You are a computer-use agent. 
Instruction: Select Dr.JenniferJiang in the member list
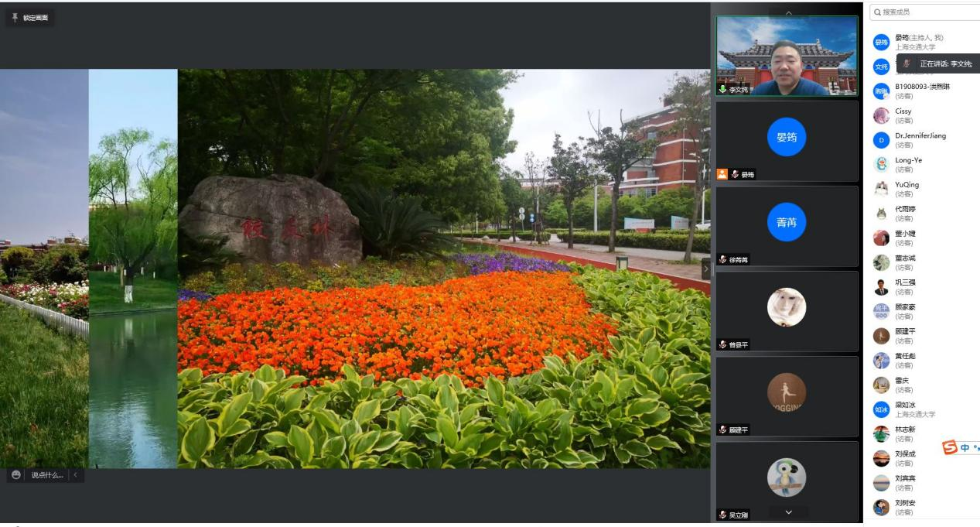click(920, 140)
